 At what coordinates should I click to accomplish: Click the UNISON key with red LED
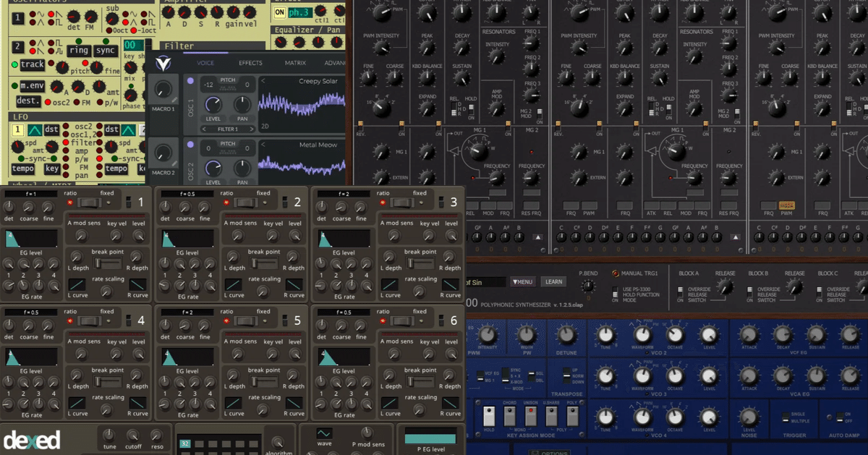click(x=530, y=417)
